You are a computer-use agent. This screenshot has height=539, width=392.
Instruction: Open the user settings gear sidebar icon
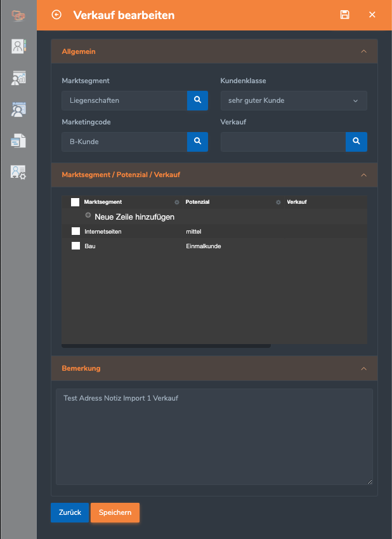tap(18, 172)
